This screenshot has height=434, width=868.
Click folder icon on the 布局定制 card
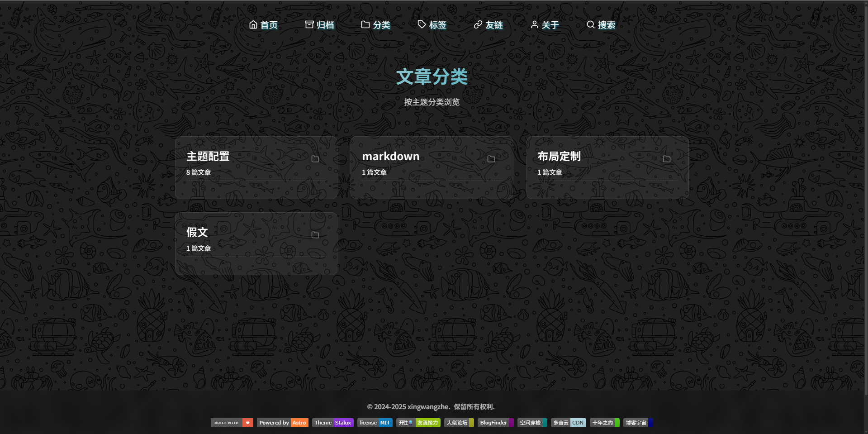pyautogui.click(x=666, y=159)
